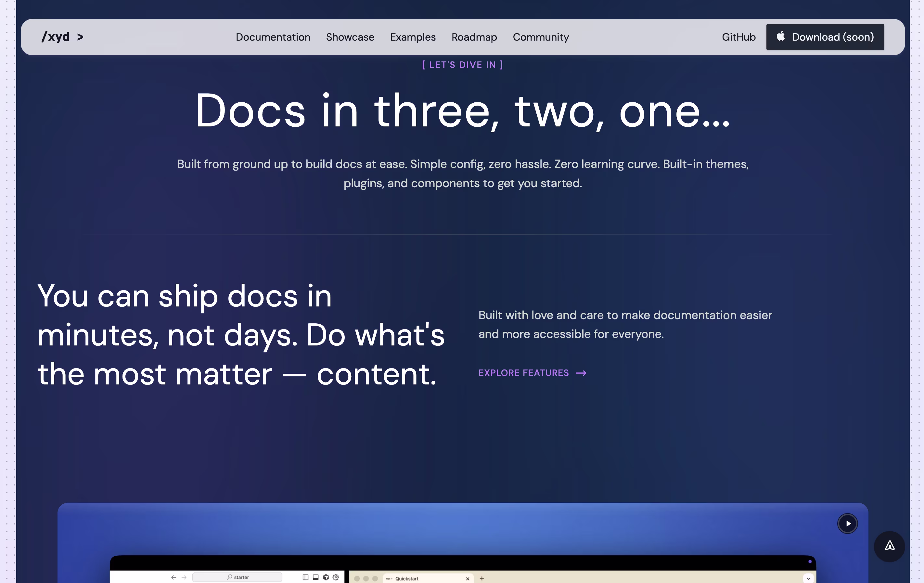Go to Roadmap page
Image resolution: width=924 pixels, height=583 pixels.
click(x=474, y=37)
